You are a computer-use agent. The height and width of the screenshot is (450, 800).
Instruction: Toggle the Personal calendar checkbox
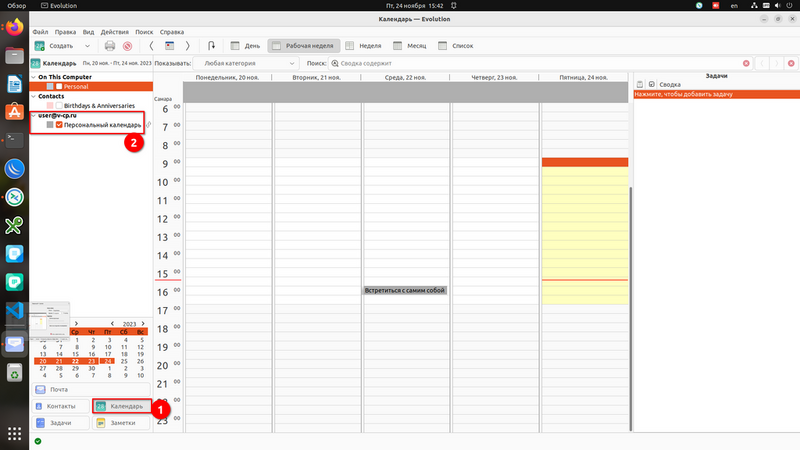59,87
